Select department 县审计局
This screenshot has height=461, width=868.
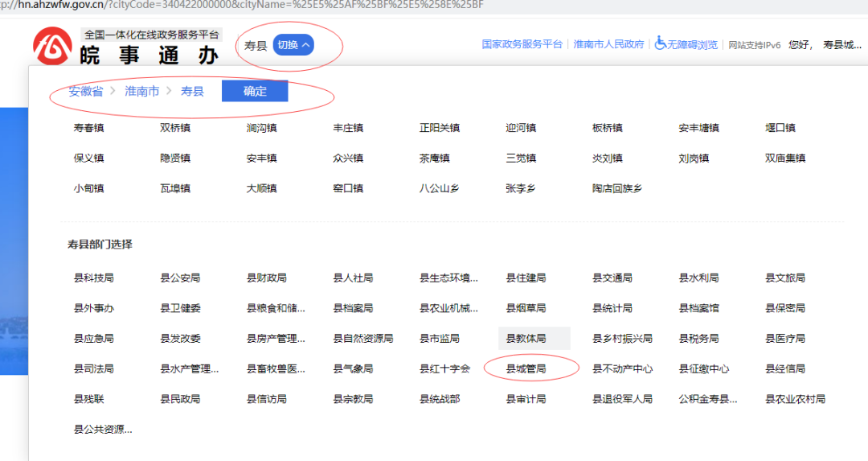tap(526, 399)
